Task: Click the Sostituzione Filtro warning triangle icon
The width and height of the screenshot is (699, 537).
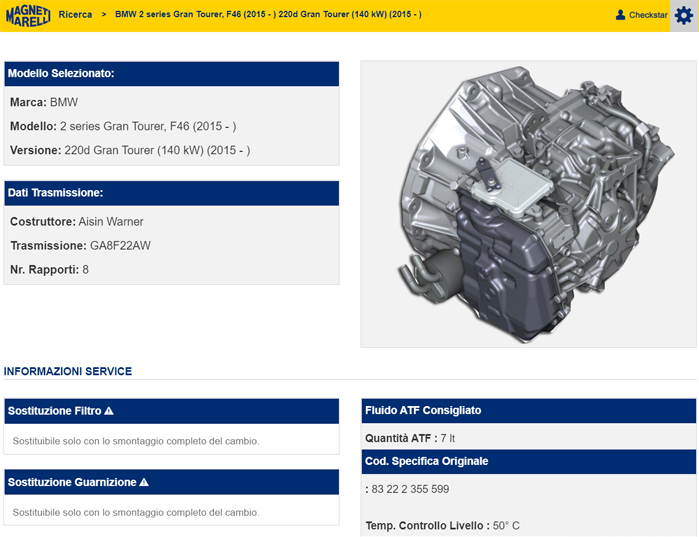Action: coord(109,411)
